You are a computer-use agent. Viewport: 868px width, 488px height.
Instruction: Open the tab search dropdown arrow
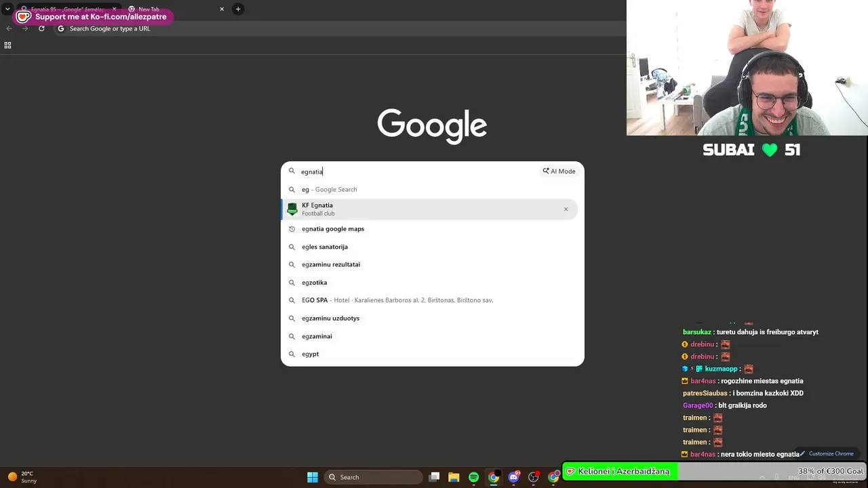[x=7, y=9]
